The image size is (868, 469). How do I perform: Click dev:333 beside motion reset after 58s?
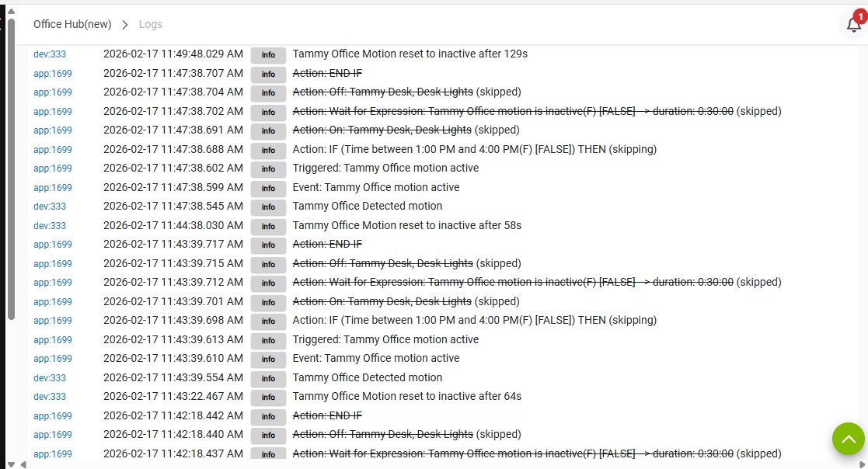[50, 226]
